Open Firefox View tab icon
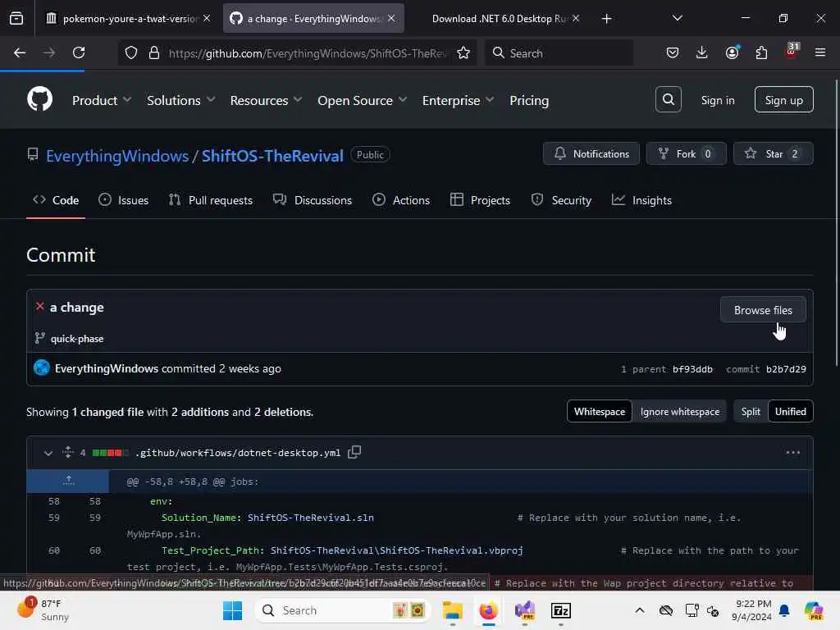Screen dimensions: 840x630 coord(16,19)
